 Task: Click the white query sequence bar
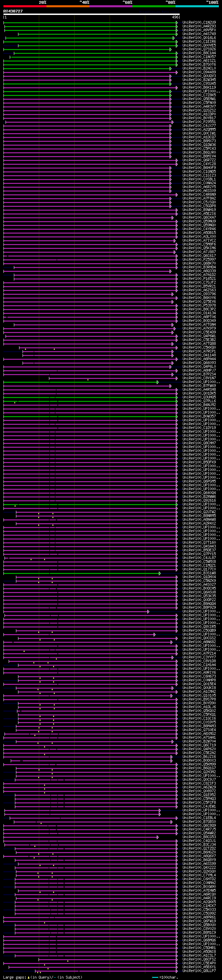pyautogui.click(x=92, y=14)
